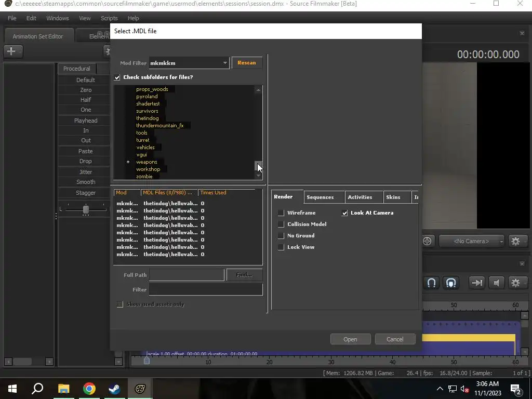Image resolution: width=532 pixels, height=399 pixels.
Task: Click into the Full Path field
Action: coord(187,275)
